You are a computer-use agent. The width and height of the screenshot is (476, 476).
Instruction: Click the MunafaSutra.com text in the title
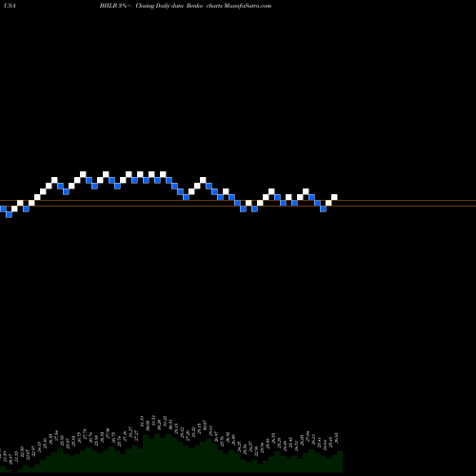coord(248,6)
